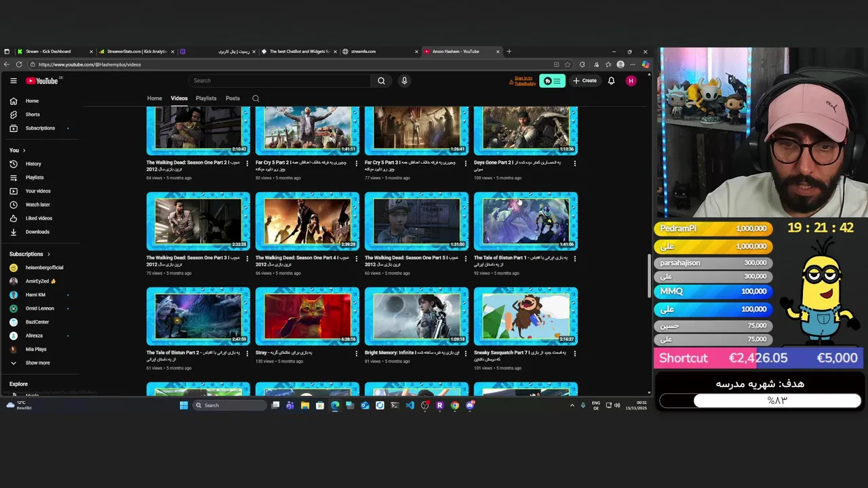This screenshot has width=868, height=488.
Task: Open Downloads in sidebar
Action: tap(37, 232)
